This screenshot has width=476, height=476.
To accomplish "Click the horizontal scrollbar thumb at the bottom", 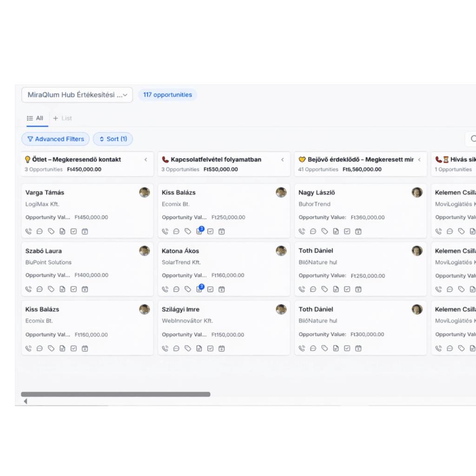I will [x=116, y=394].
